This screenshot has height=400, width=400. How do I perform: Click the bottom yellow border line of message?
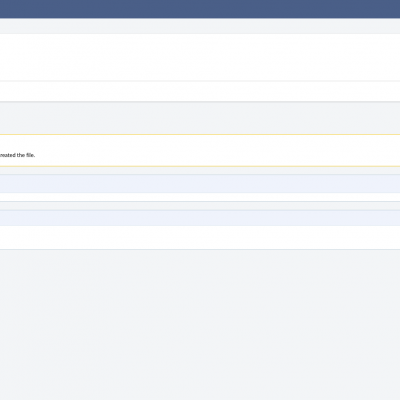200,166
